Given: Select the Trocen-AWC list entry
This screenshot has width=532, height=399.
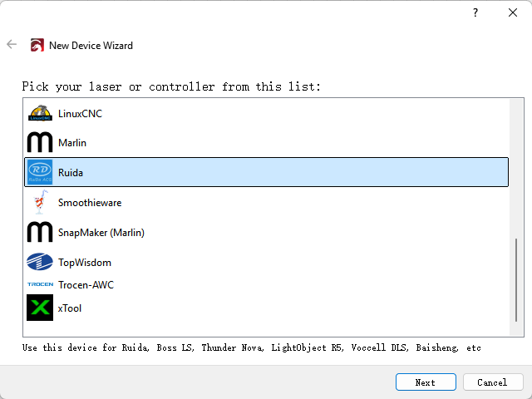Looking at the screenshot, I should 86,285.
